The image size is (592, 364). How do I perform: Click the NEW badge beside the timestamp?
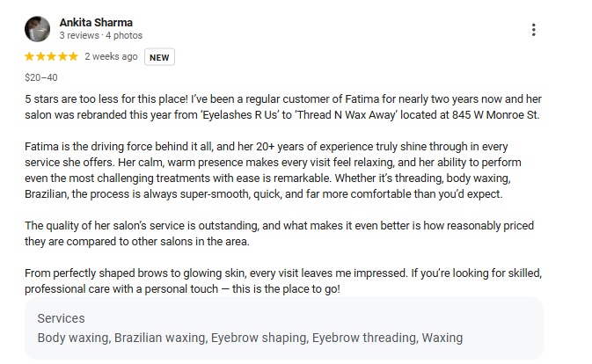pyautogui.click(x=159, y=57)
